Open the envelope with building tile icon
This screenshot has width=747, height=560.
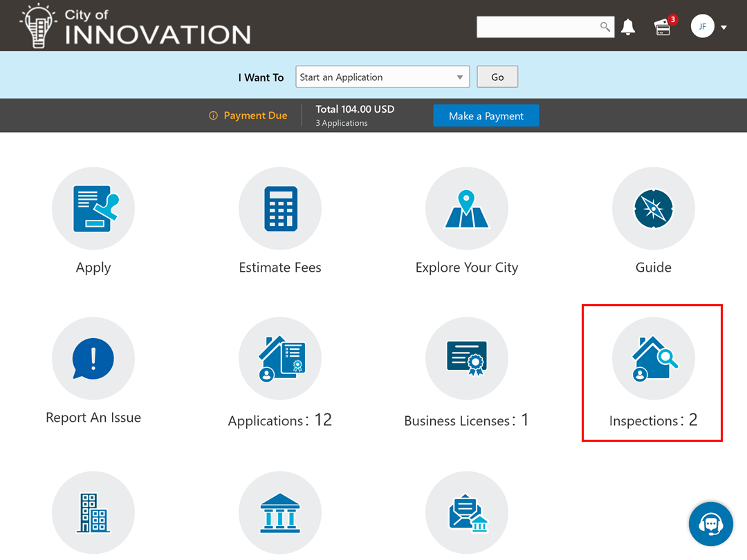pos(467,513)
